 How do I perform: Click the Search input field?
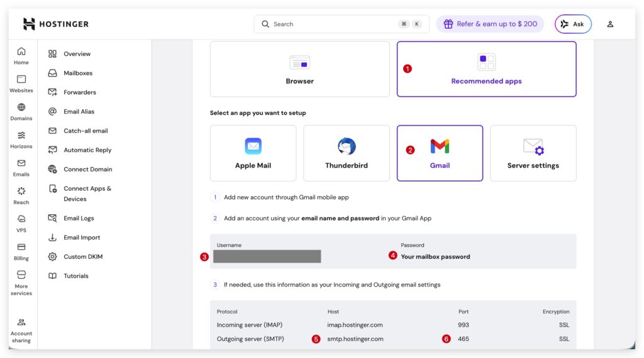pos(333,24)
